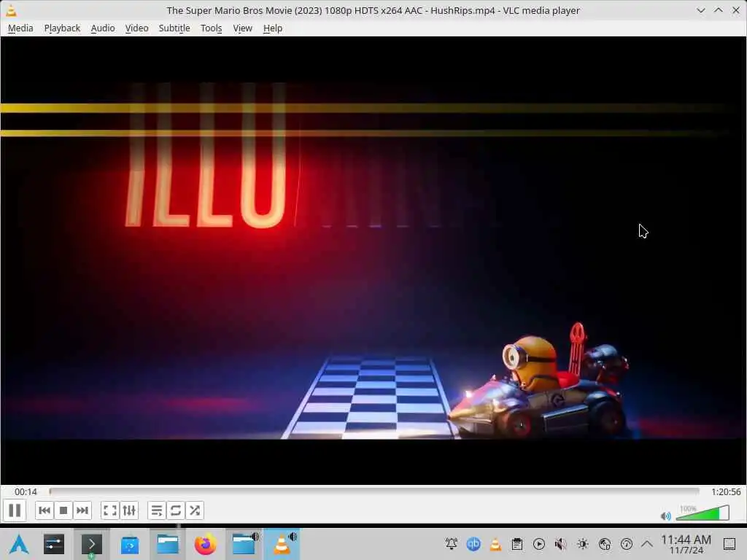
Task: Click the VLC system tray cone icon
Action: click(495, 544)
